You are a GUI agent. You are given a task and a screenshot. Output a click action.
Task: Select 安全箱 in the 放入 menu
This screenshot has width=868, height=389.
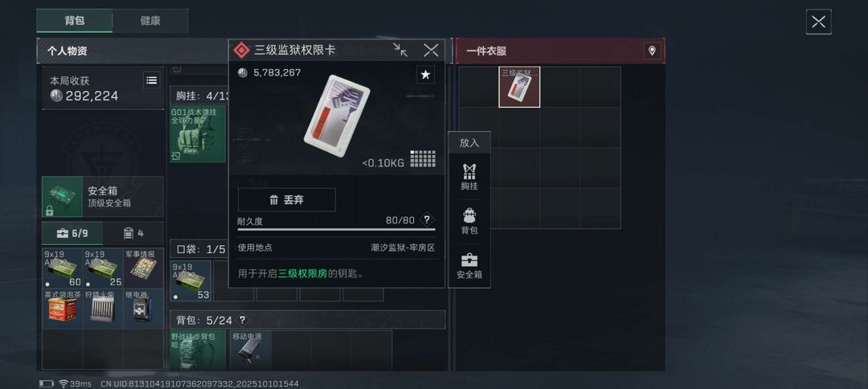[469, 265]
